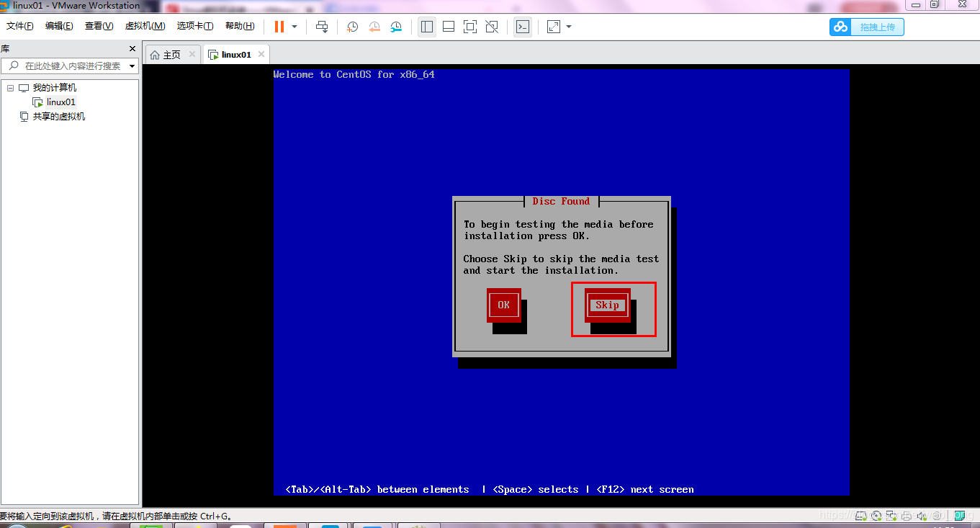Viewport: 980px width, 528px height.
Task: Take a snapshot of this virtual machine
Action: point(353,27)
